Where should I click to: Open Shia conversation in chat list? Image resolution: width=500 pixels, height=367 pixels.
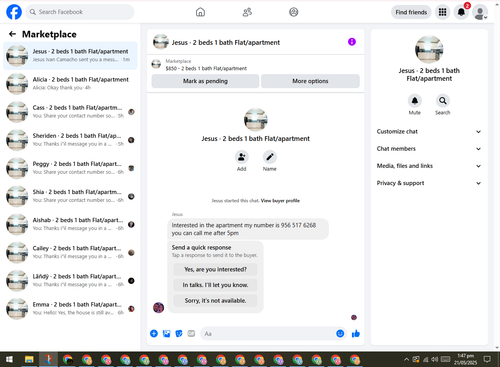click(70, 196)
